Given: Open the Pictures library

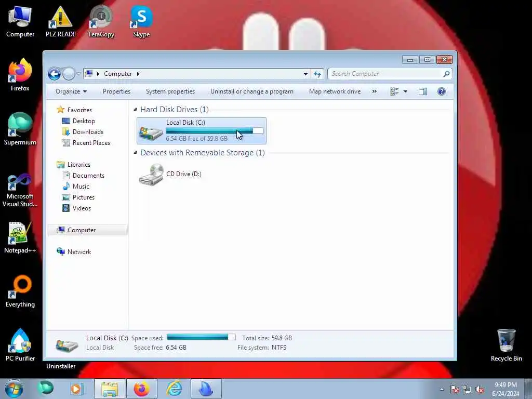Looking at the screenshot, I should tap(84, 197).
